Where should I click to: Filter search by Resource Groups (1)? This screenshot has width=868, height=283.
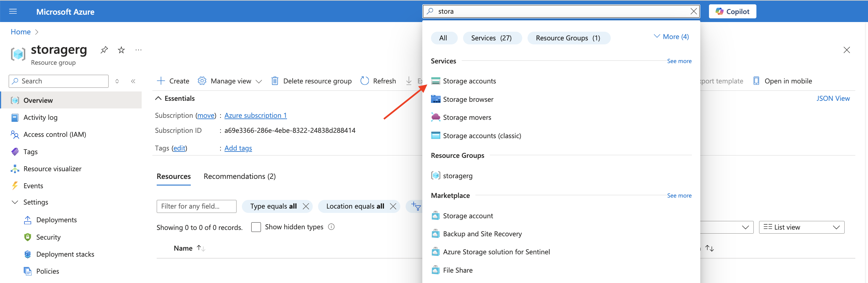point(568,38)
